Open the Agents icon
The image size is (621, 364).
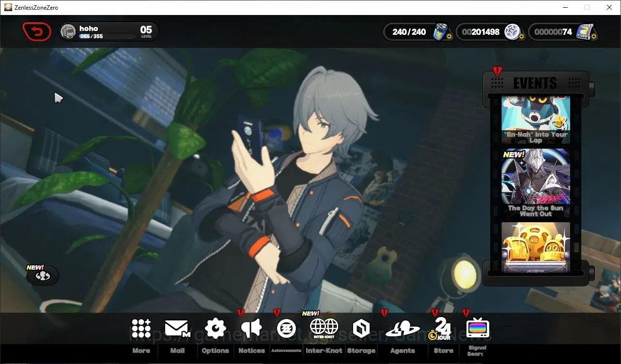coord(402,329)
